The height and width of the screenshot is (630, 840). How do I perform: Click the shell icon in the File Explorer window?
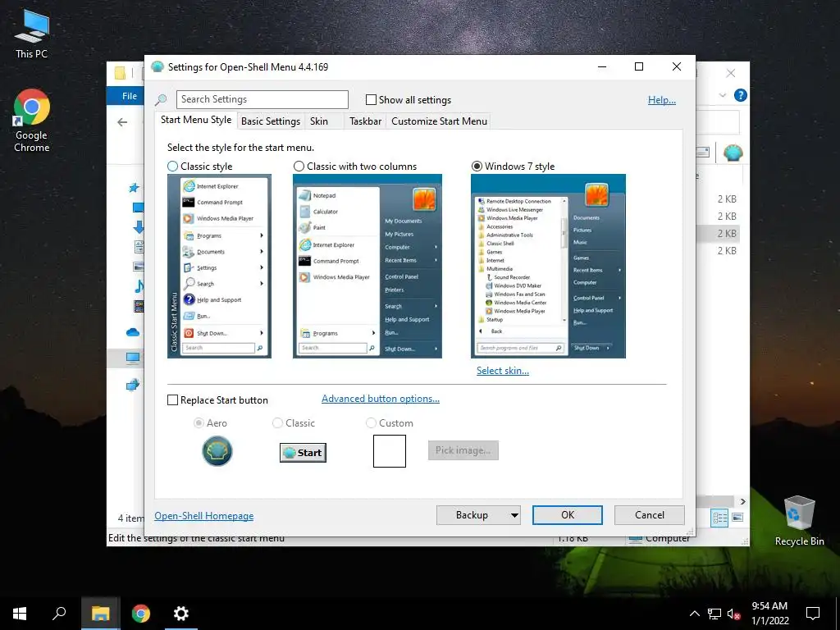coord(733,153)
